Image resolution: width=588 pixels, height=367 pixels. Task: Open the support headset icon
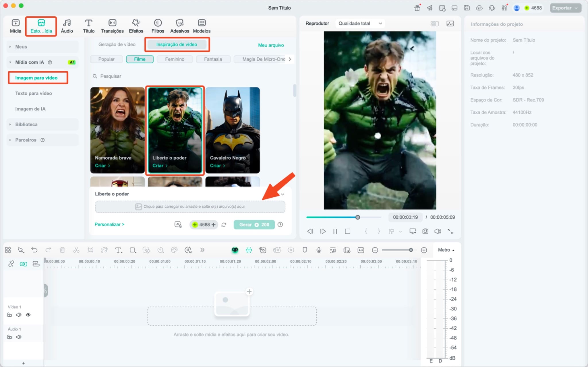point(492,8)
